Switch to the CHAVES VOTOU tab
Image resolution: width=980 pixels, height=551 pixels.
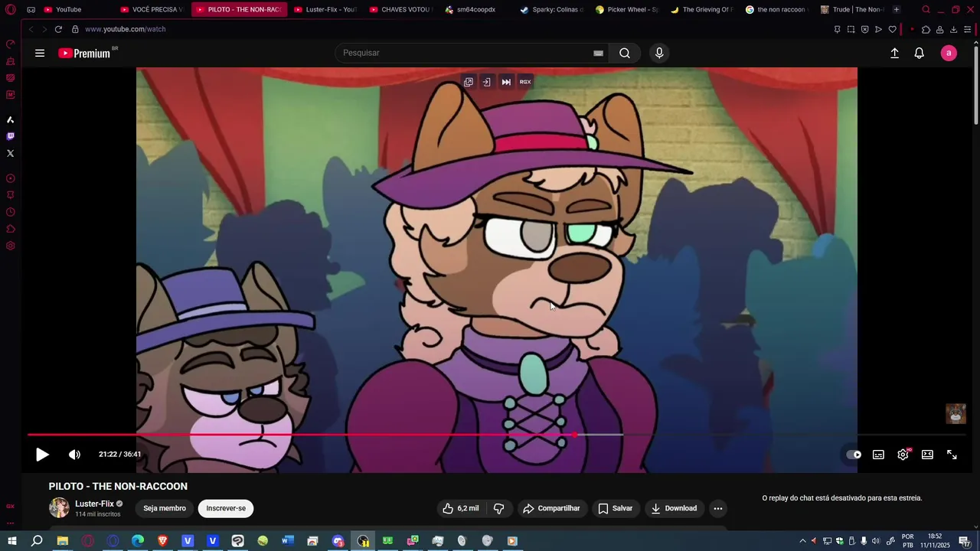pos(400,9)
